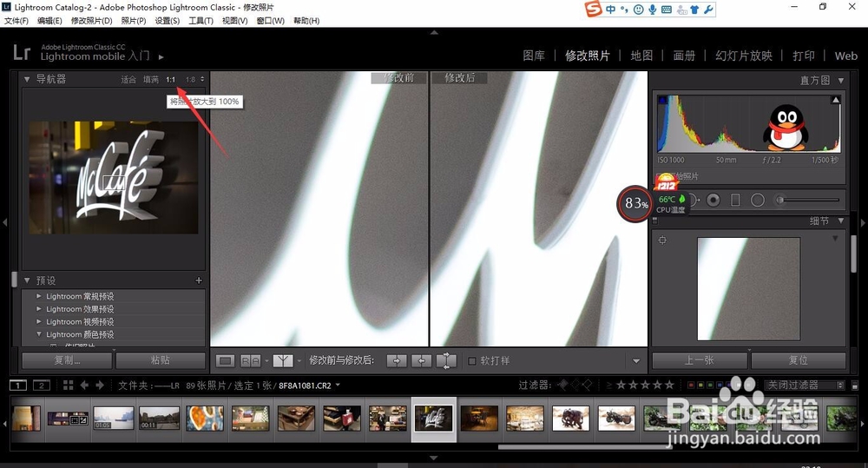Collapse Lightroom 颜色预设 folder
The width and height of the screenshot is (868, 468).
click(x=39, y=334)
